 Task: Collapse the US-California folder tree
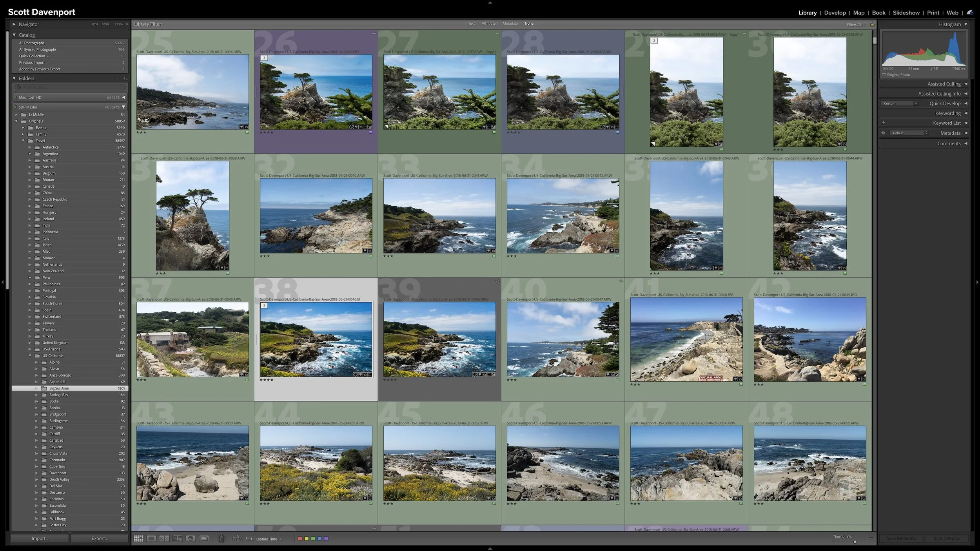tap(30, 356)
